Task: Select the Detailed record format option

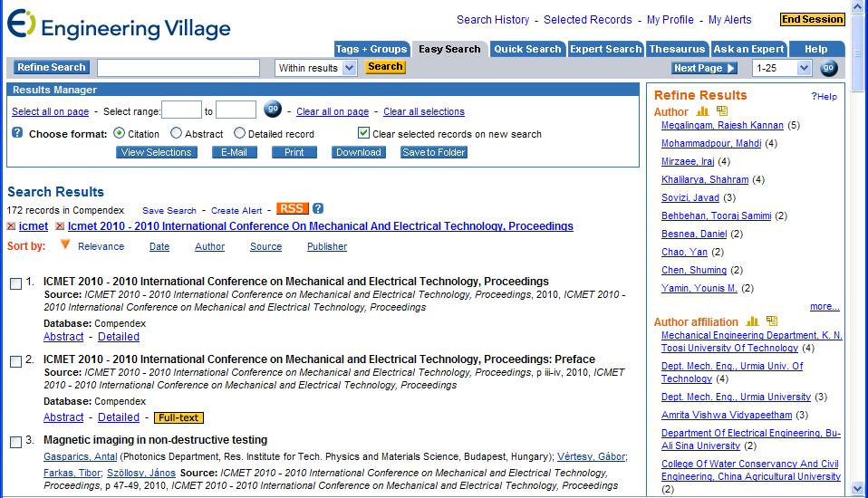Action: point(239,133)
